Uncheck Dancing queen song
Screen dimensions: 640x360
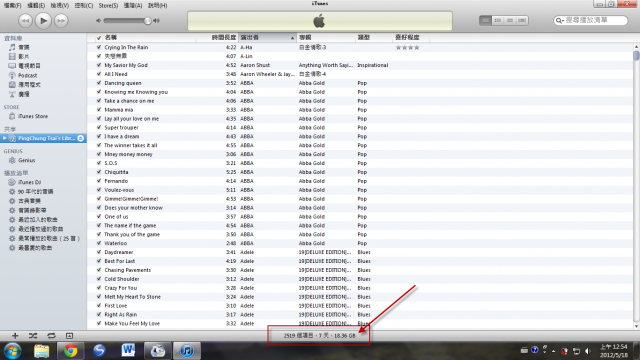click(99, 83)
